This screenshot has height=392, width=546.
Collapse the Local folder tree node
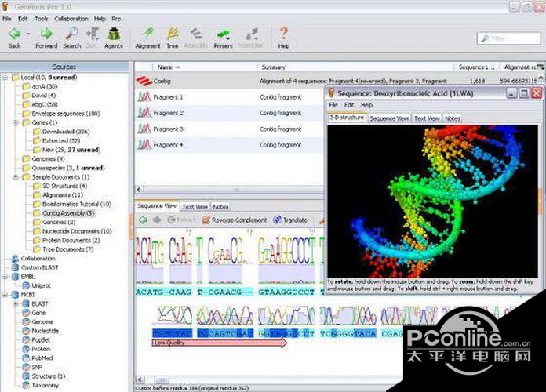coord(5,78)
